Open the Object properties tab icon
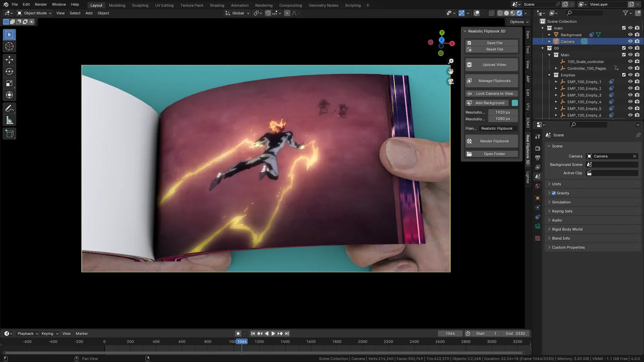The height and width of the screenshot is (362, 644). (538, 198)
